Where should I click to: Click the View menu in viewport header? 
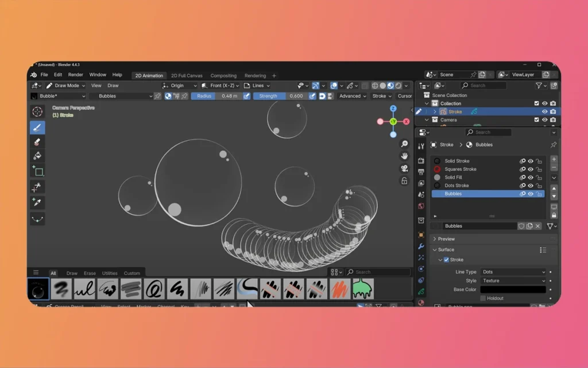click(x=96, y=86)
